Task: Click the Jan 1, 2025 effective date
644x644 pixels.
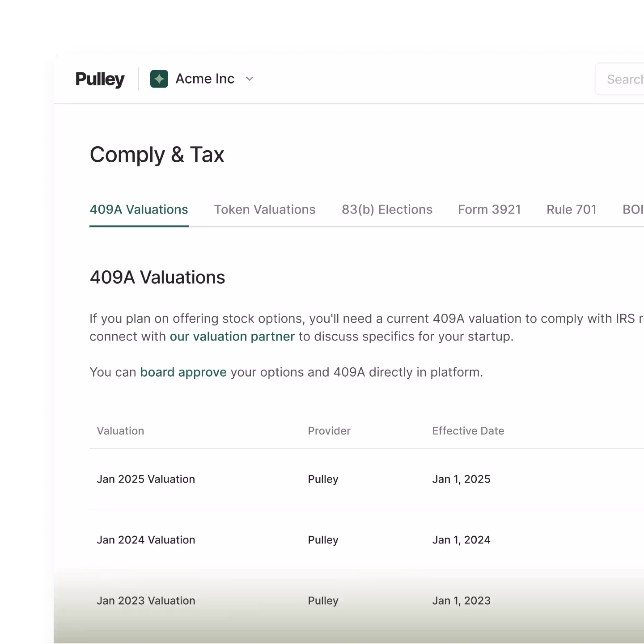Action: coord(461,479)
